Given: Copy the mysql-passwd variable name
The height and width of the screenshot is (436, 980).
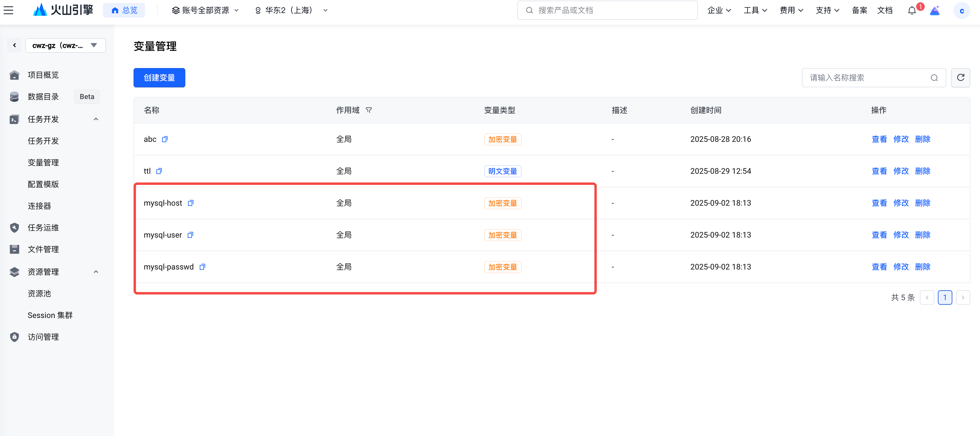Looking at the screenshot, I should 202,267.
